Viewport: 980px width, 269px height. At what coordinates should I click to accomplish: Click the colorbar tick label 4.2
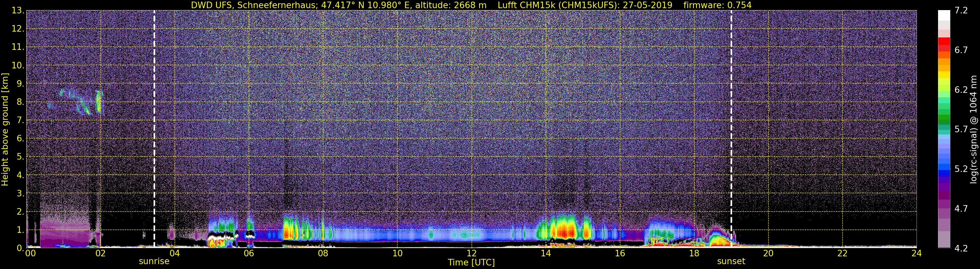(x=961, y=248)
